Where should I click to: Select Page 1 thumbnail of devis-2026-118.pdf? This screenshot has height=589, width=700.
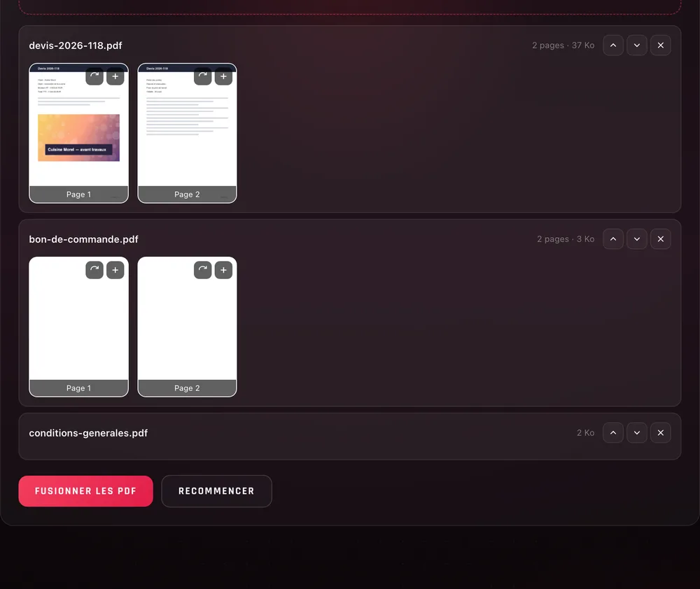pos(78,133)
